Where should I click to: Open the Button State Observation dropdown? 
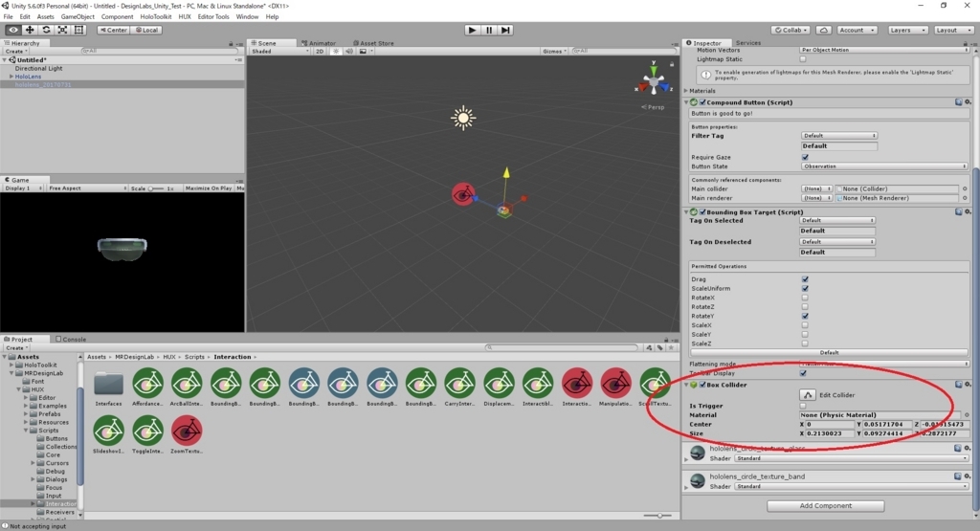(x=884, y=166)
